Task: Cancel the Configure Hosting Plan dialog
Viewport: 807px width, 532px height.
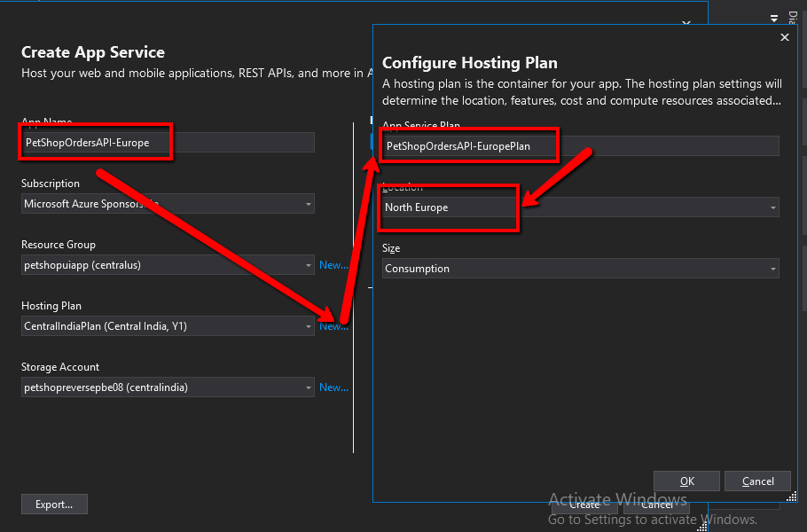Action: click(x=757, y=481)
